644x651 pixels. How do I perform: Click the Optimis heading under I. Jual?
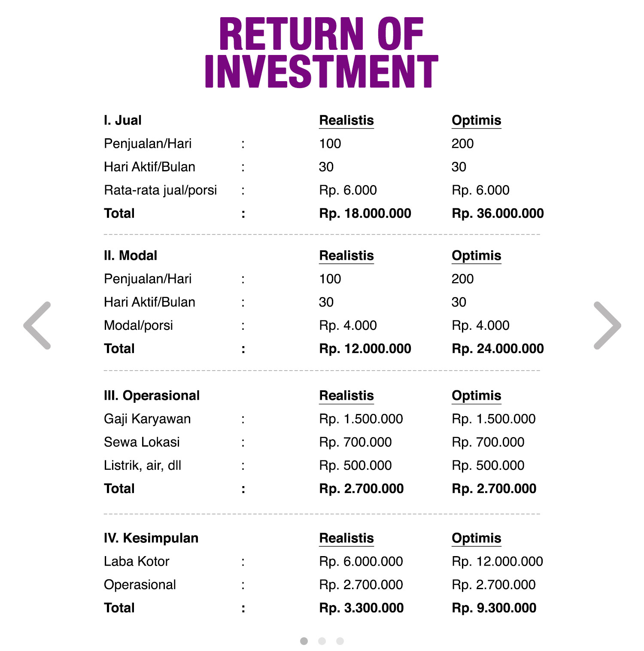pyautogui.click(x=476, y=120)
